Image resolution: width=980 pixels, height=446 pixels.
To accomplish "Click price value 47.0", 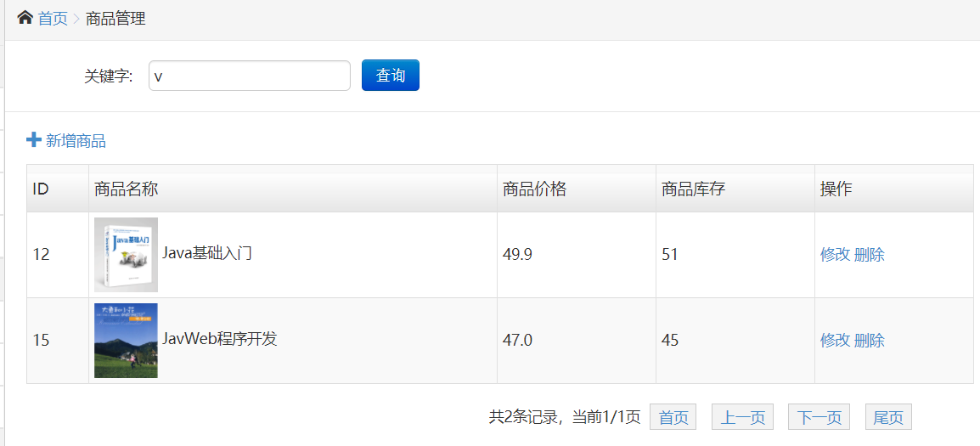I will click(x=517, y=341).
